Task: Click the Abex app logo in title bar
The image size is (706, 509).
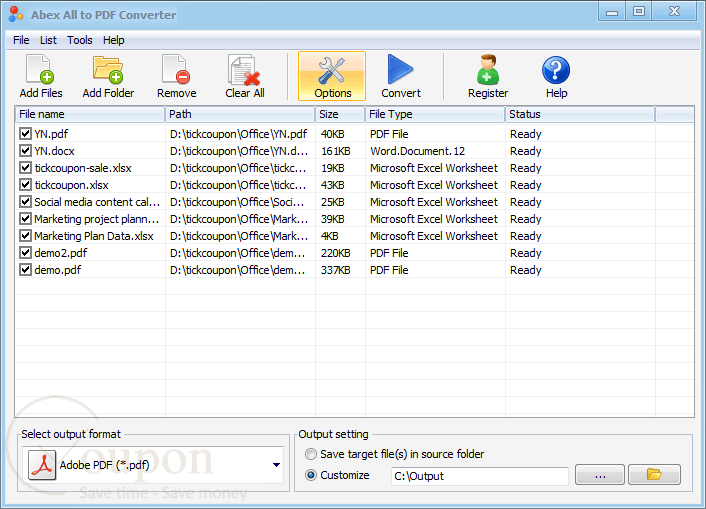Action: coord(16,14)
